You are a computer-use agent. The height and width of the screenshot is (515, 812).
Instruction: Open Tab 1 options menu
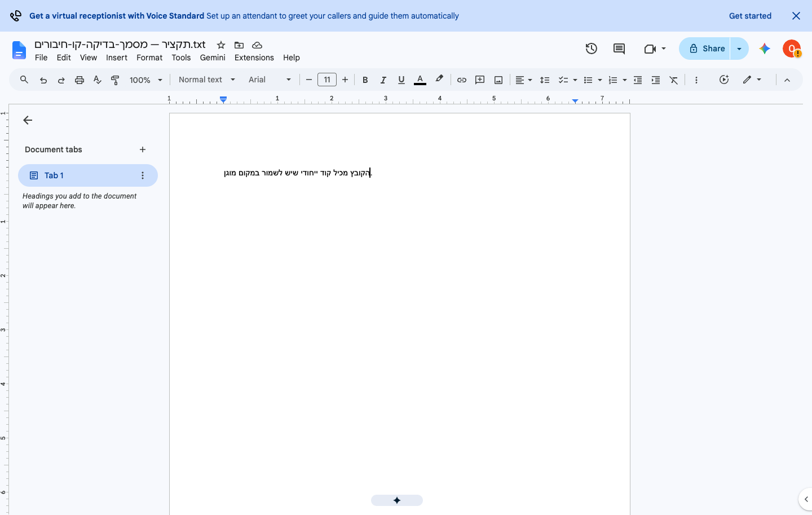pyautogui.click(x=143, y=175)
